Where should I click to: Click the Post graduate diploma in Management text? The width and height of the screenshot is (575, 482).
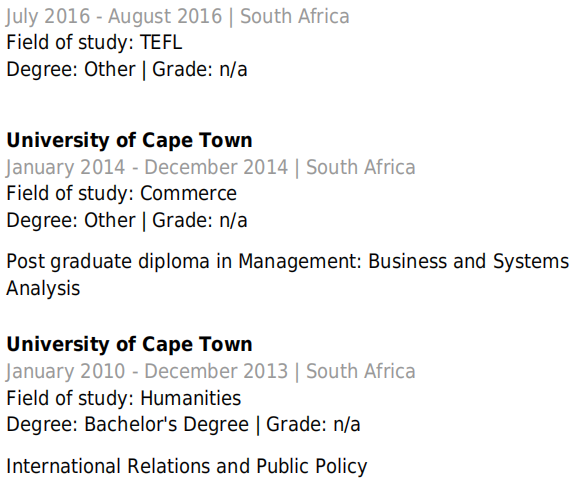(184, 262)
